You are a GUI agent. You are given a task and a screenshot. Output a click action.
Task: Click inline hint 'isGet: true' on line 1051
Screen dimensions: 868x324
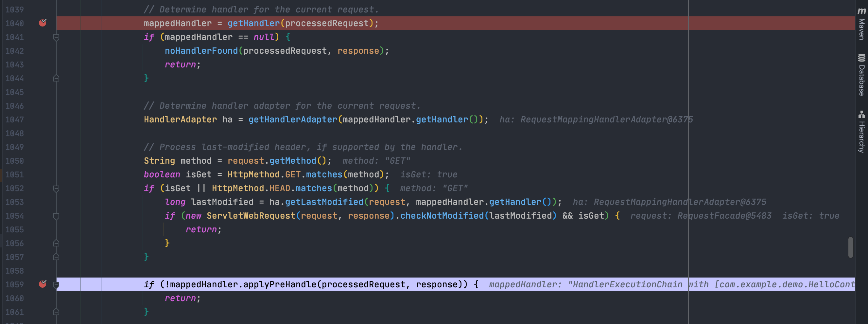[x=429, y=175]
